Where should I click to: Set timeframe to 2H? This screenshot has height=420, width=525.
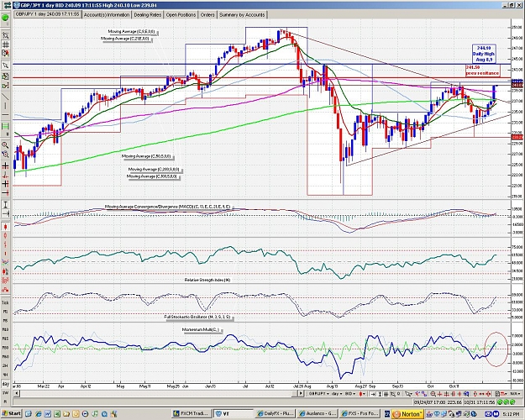(x=5, y=365)
